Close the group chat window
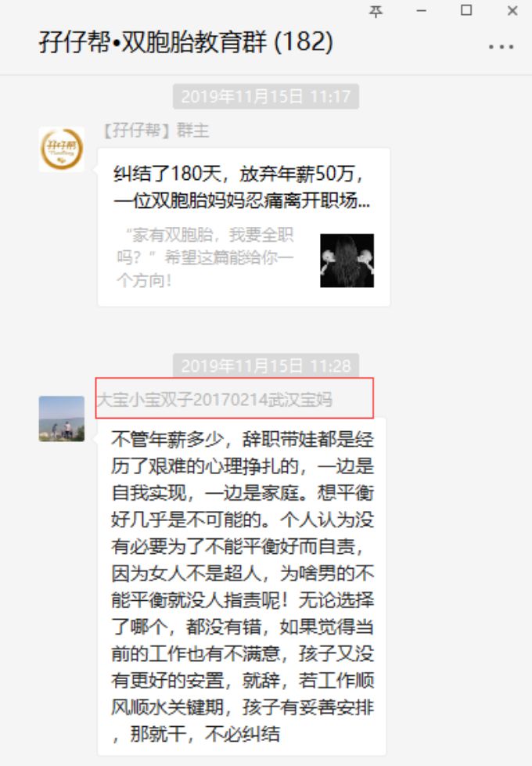 pos(512,11)
